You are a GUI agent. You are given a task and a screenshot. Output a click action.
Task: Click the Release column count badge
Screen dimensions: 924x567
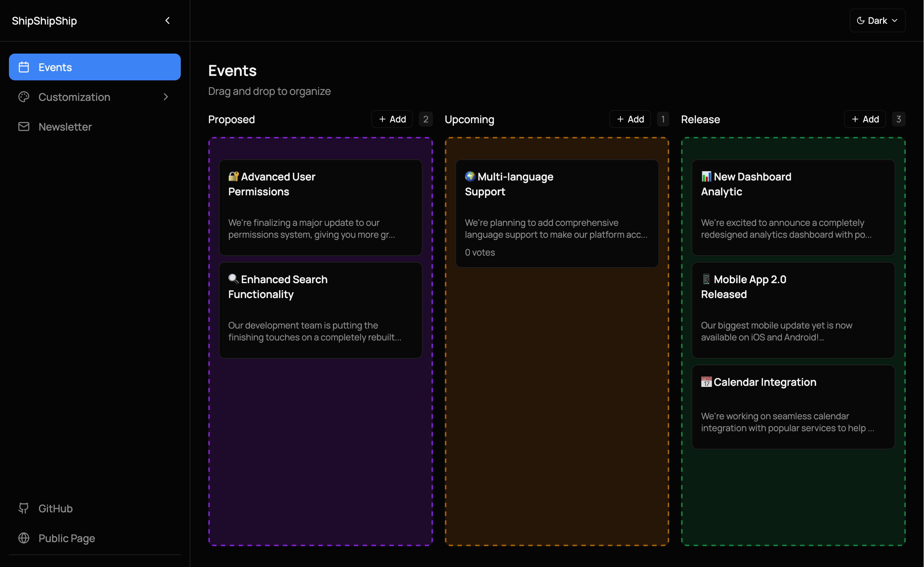coord(898,119)
